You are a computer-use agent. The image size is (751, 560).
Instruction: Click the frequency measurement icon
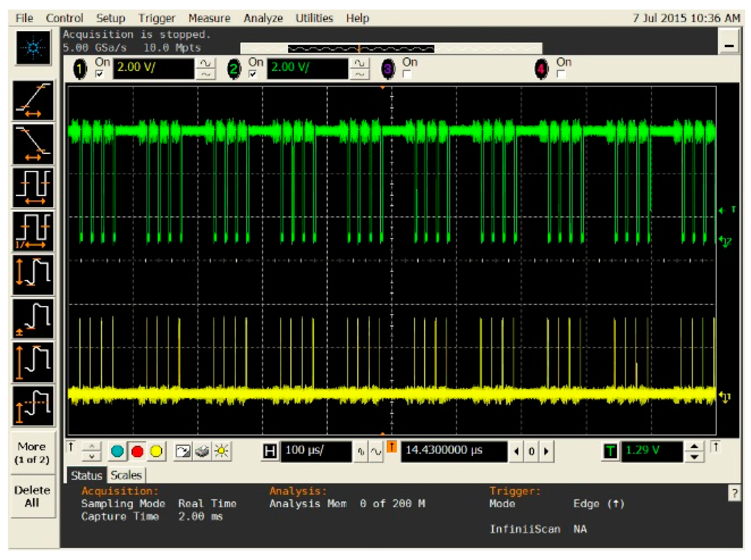pos(33,232)
